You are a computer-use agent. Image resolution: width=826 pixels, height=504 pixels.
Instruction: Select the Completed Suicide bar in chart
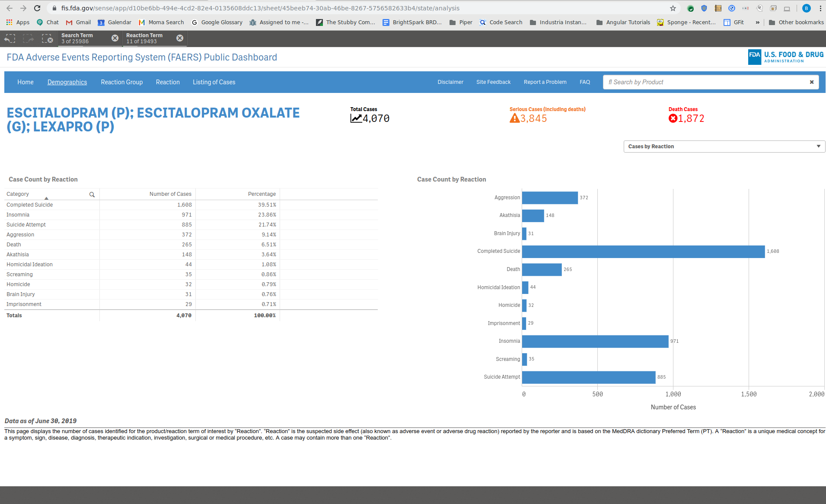(x=643, y=252)
